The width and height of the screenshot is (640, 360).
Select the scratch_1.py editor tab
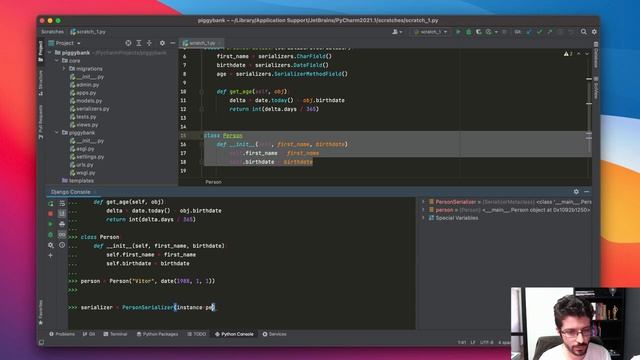click(x=201, y=43)
